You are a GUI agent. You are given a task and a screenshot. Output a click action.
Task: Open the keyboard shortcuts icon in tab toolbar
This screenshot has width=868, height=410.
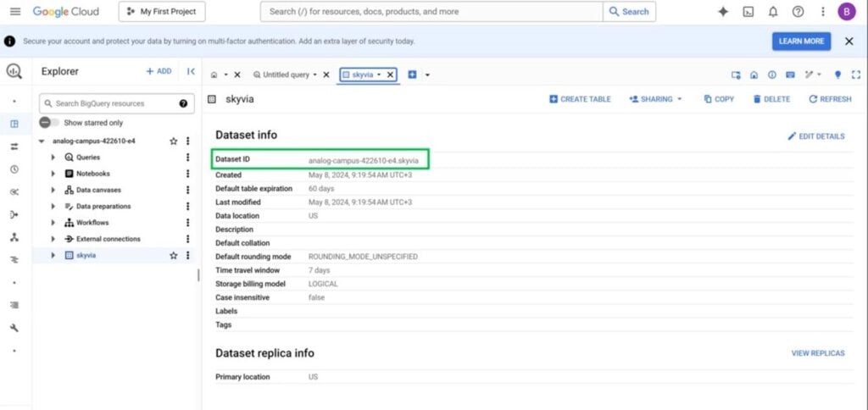790,75
